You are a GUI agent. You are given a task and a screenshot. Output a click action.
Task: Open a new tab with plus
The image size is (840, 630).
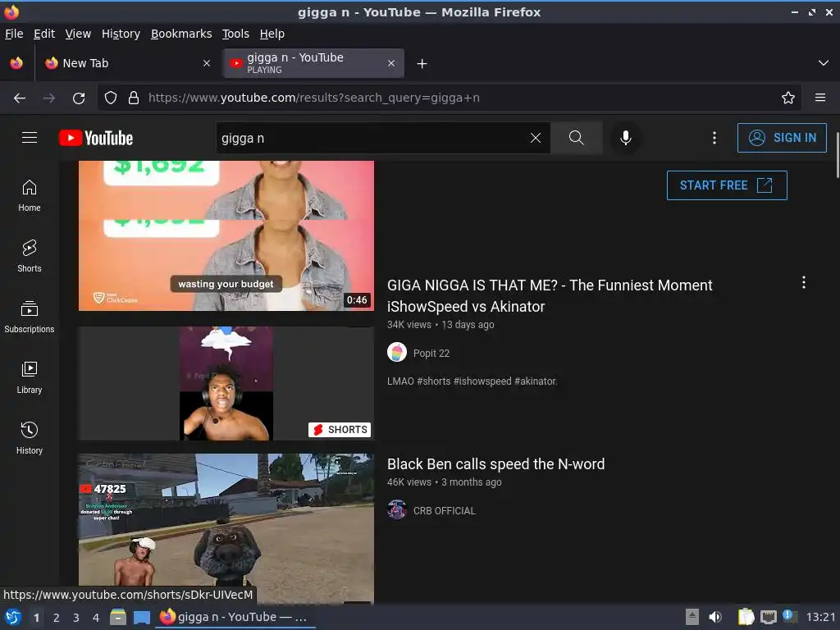click(x=422, y=64)
